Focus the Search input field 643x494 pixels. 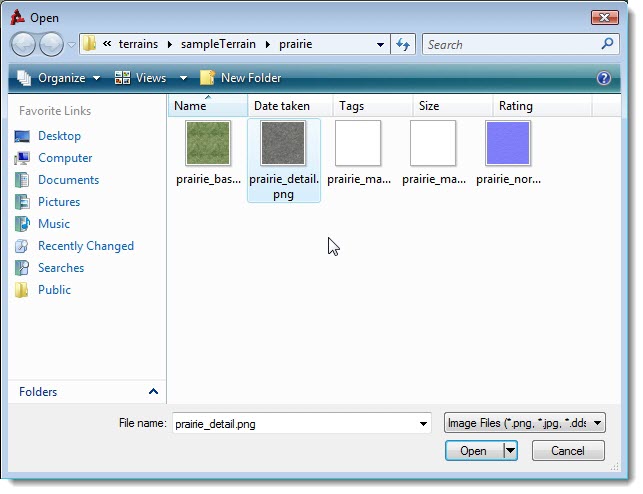pos(513,44)
